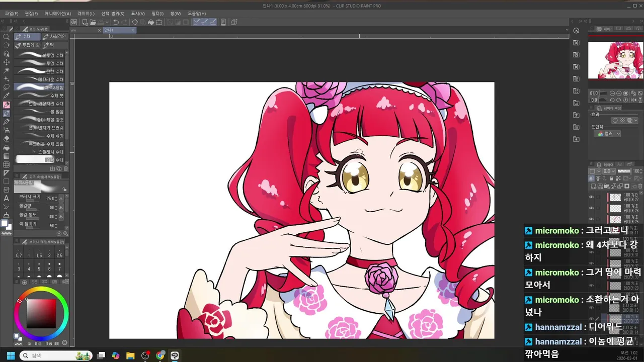
Task: Delete sub tool with trash icon
Action: pos(66,168)
